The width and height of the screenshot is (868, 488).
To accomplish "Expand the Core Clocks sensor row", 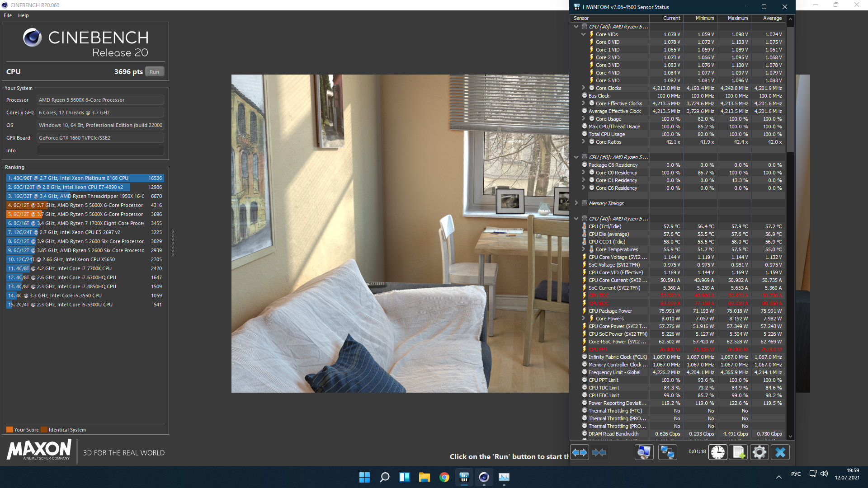I will pyautogui.click(x=583, y=88).
